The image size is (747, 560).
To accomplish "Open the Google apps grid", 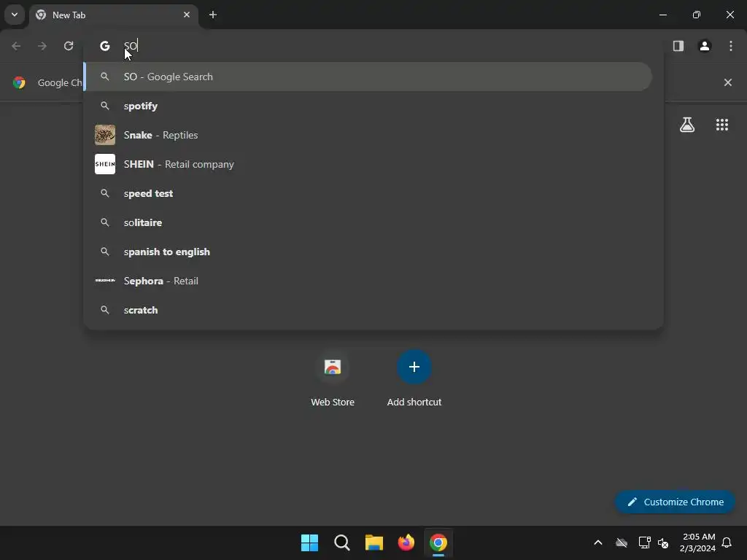I will (722, 125).
